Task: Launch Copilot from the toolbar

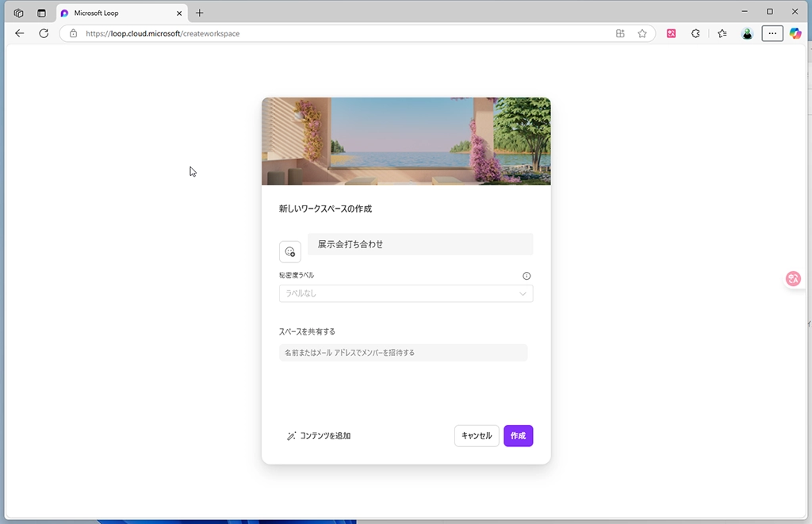Action: [x=795, y=33]
